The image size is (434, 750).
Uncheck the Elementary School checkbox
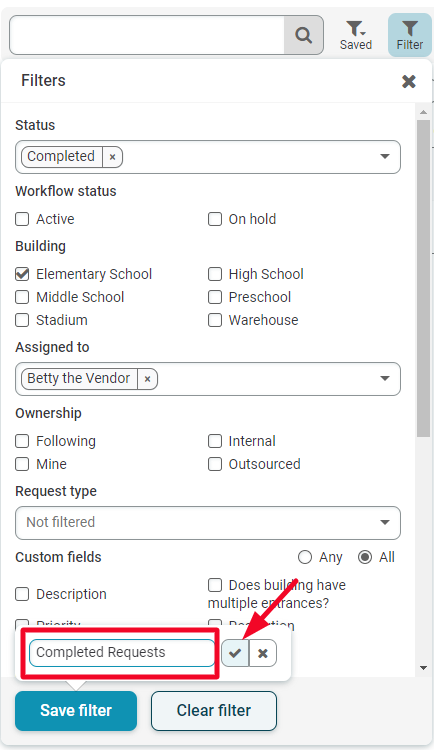point(22,274)
